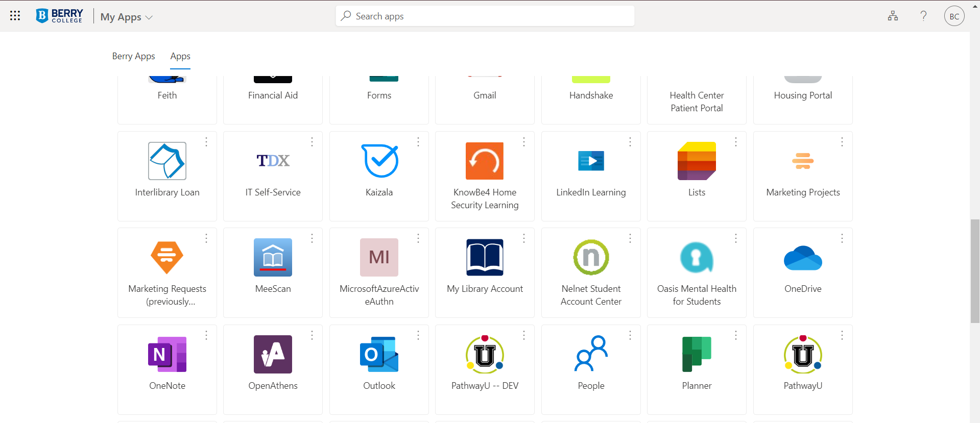Click the Berry College logo
The height and width of the screenshot is (423, 980).
point(59,16)
